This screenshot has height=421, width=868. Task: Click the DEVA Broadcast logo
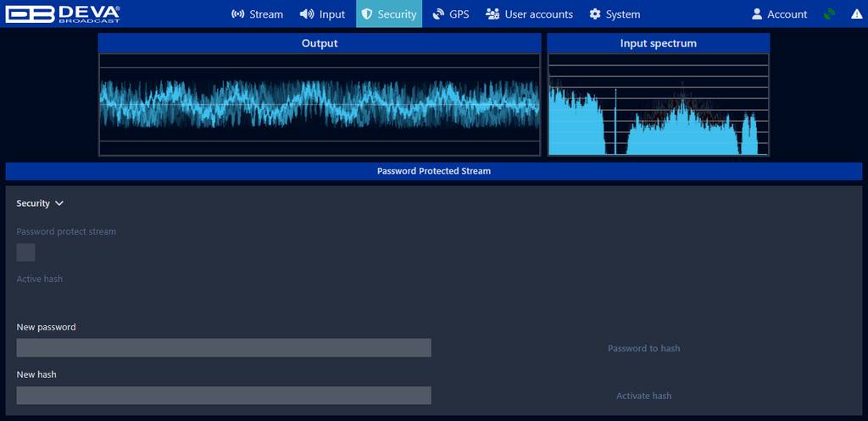click(62, 14)
